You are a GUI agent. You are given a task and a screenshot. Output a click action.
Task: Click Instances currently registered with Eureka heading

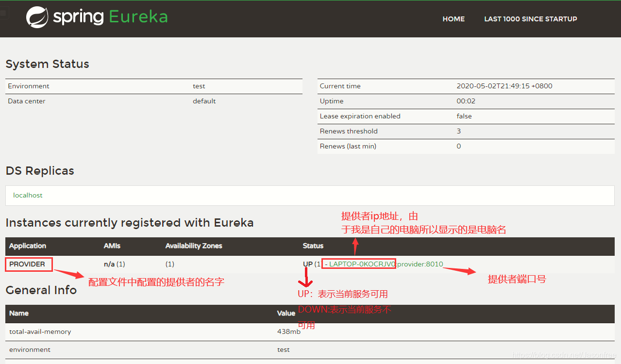tap(130, 223)
